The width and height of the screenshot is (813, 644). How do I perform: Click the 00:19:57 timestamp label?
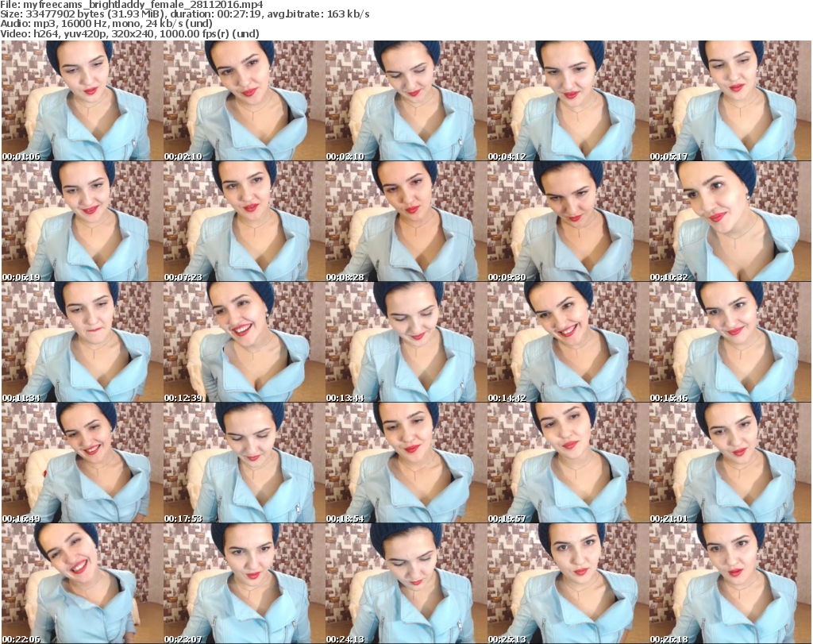tap(506, 519)
